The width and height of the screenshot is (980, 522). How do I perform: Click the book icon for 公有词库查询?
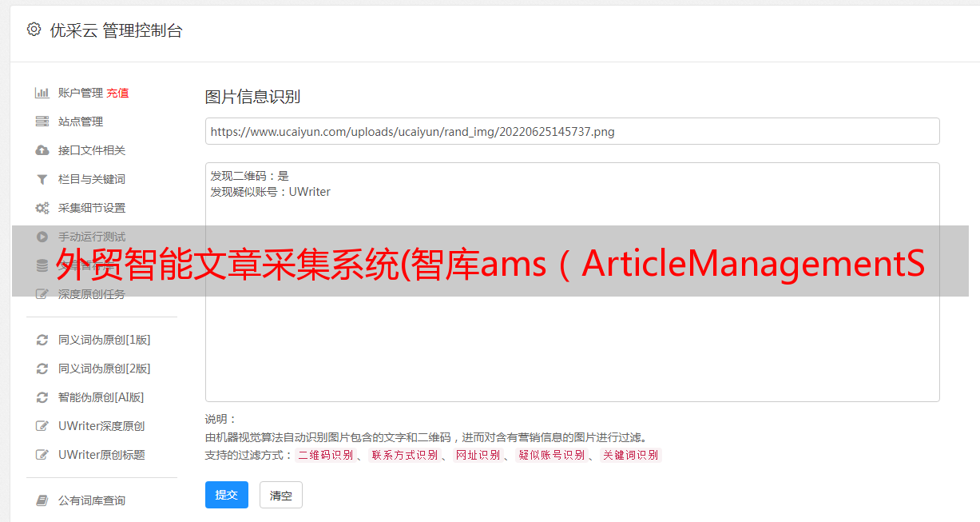[x=42, y=500]
